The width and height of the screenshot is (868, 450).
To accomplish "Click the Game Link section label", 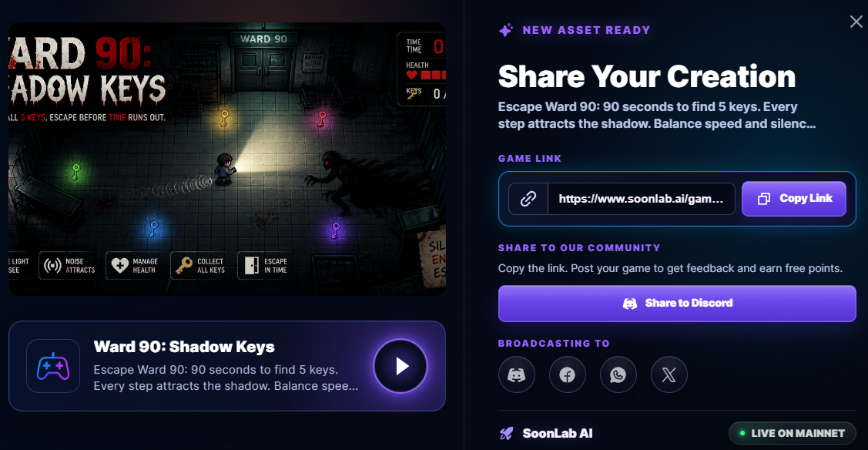I will [530, 158].
